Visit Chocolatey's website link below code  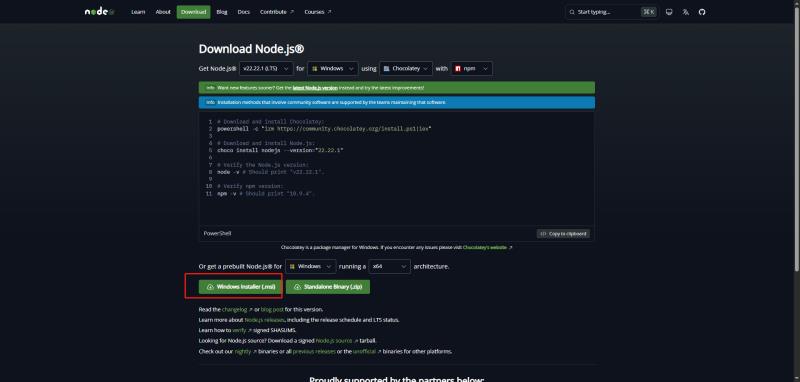pos(487,247)
